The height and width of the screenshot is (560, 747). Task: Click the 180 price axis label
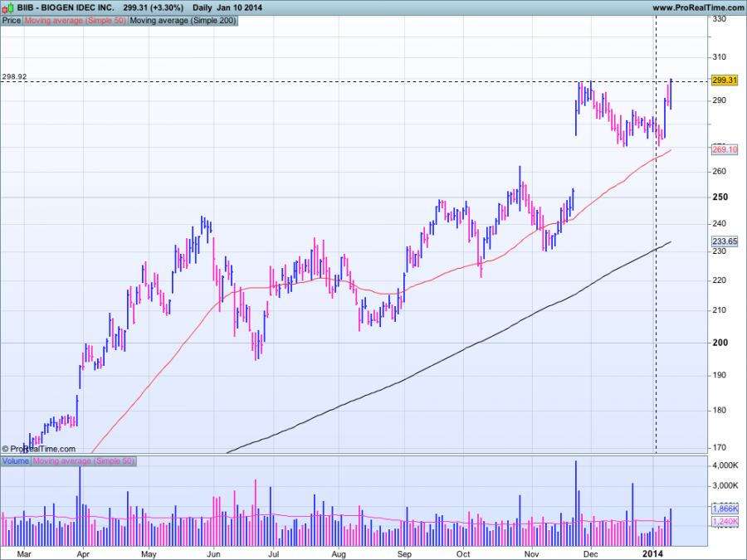[720, 411]
